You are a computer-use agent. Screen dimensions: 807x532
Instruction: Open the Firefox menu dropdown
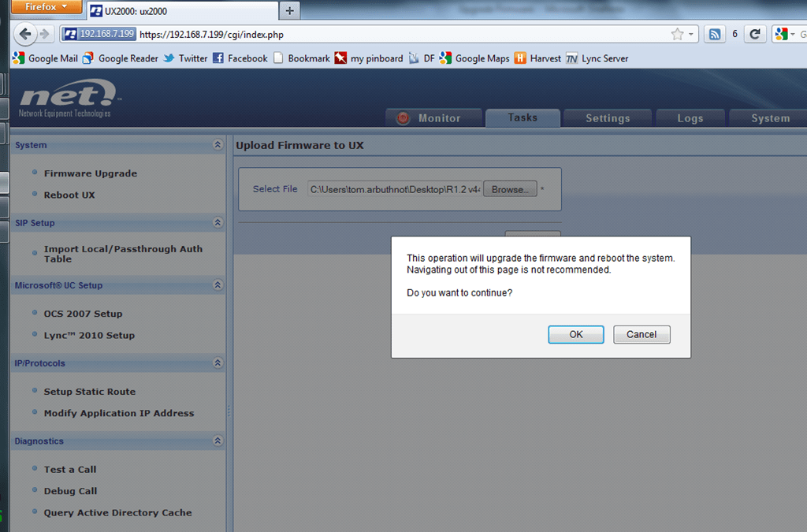pyautogui.click(x=46, y=6)
